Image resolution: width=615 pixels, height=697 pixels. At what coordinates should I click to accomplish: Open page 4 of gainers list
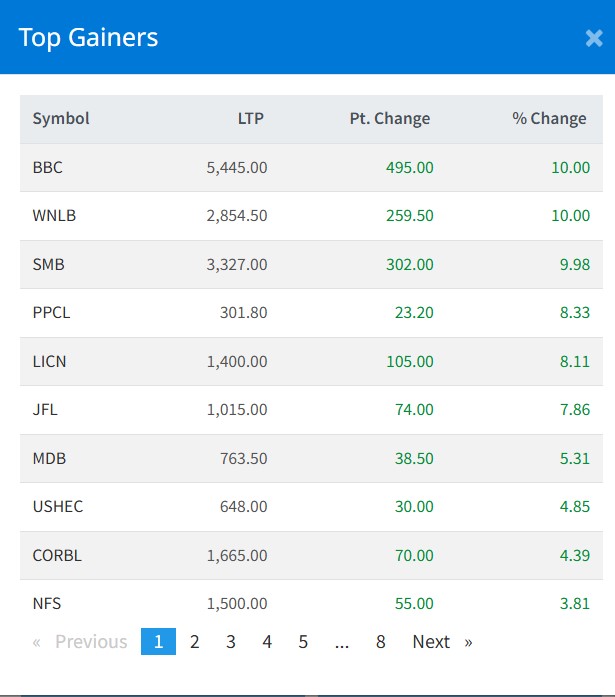point(267,642)
